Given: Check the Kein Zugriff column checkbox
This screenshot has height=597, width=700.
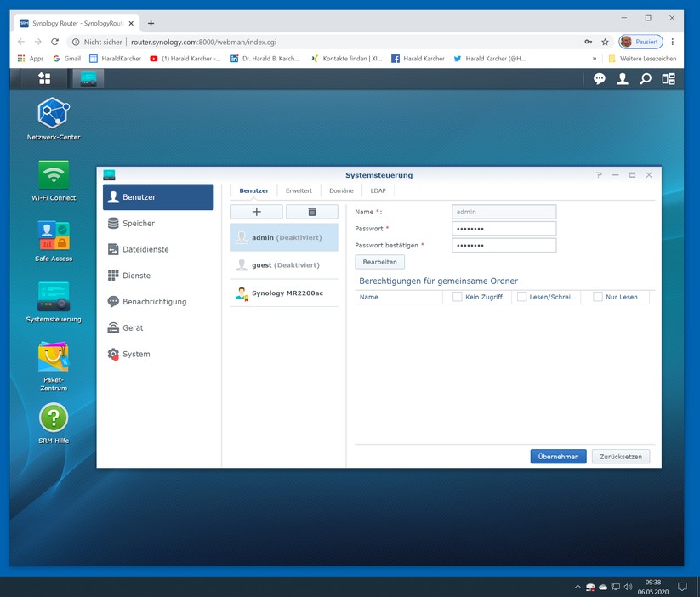Looking at the screenshot, I should coord(458,297).
